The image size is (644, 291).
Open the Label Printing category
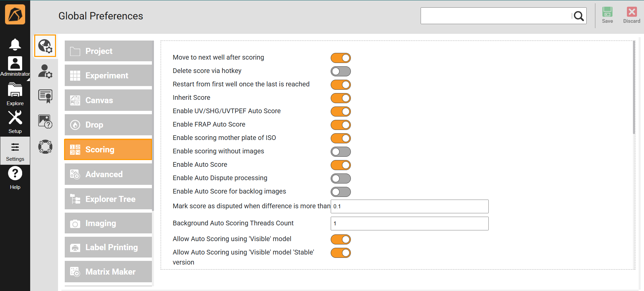pyautogui.click(x=108, y=247)
